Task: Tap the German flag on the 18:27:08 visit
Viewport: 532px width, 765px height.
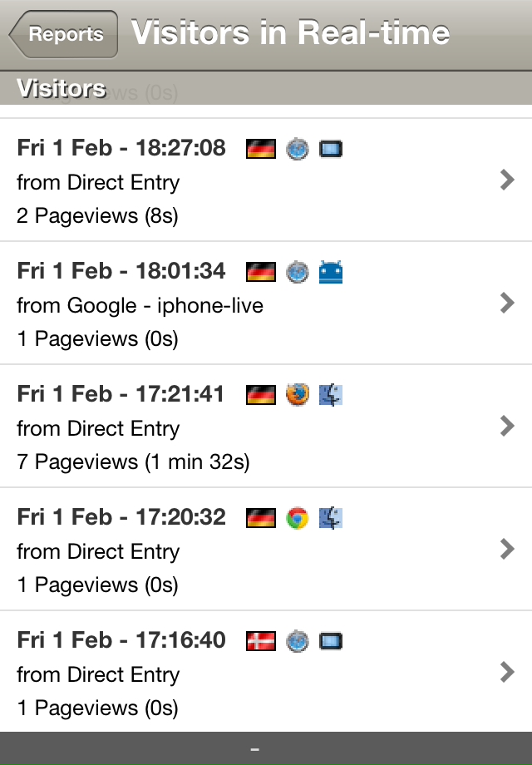Action: click(x=261, y=149)
